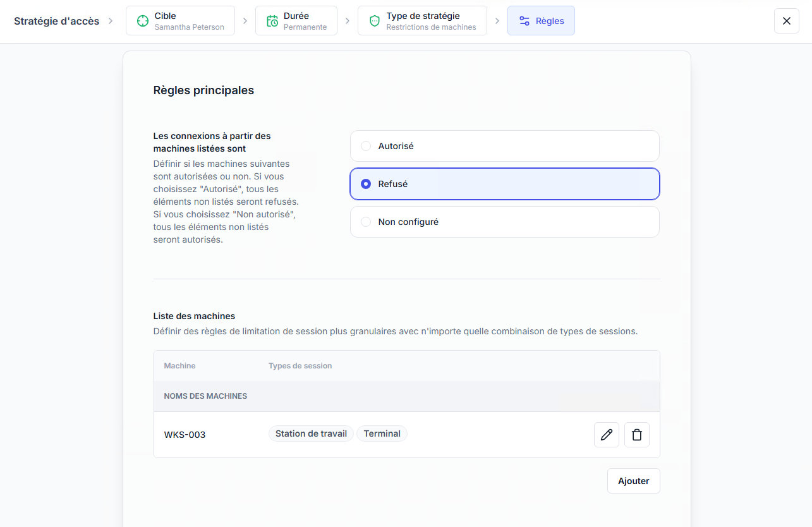Viewport: 812px width, 527px height.
Task: Select the Autorisé radio option
Action: pyautogui.click(x=366, y=146)
